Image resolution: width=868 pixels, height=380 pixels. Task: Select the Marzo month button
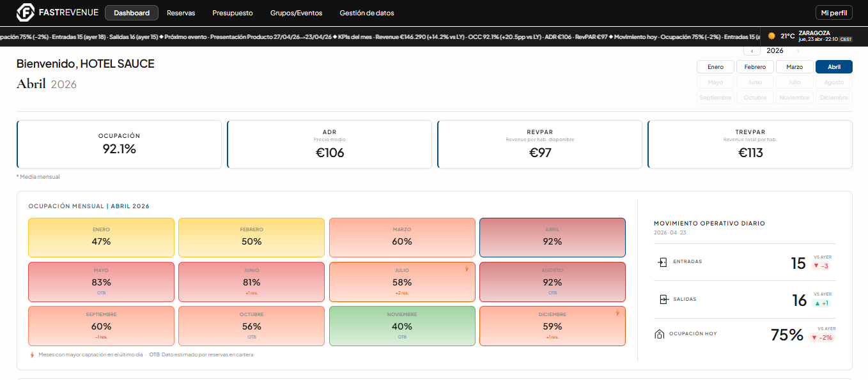click(794, 67)
